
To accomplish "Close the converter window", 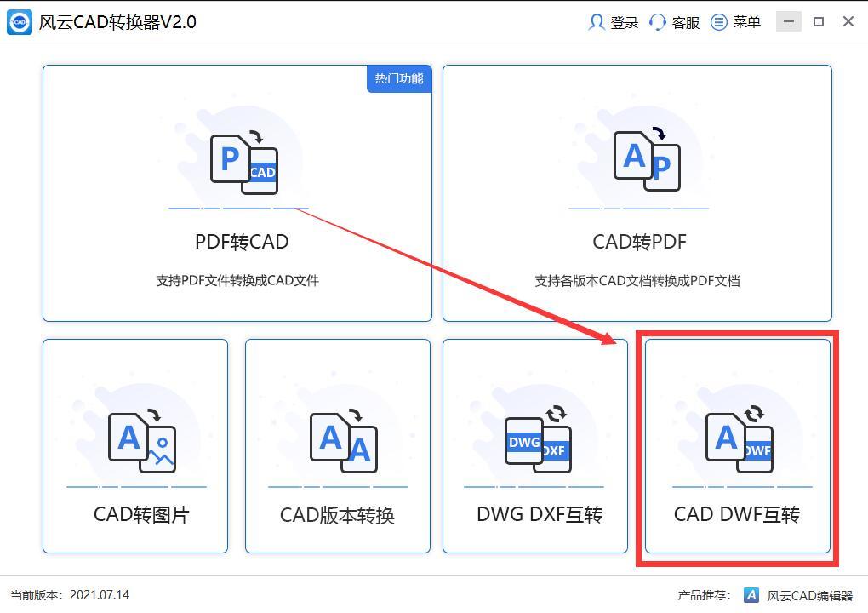I will (x=848, y=21).
